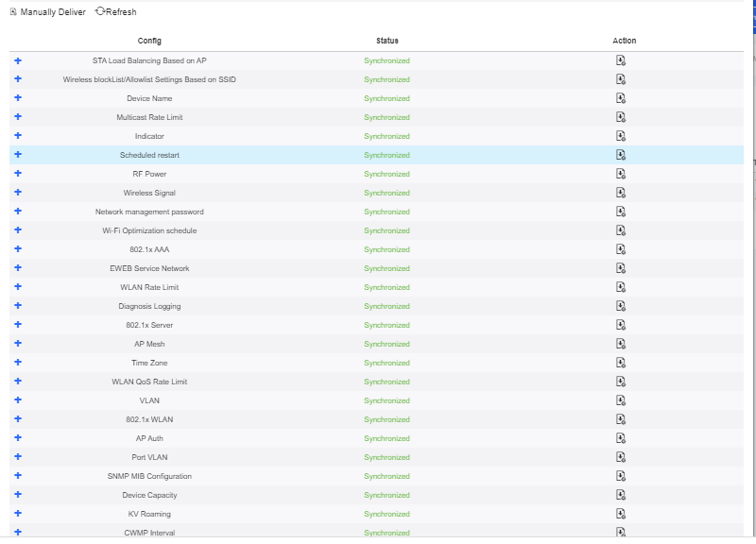The height and width of the screenshot is (544, 756).
Task: Refresh the configuration list
Action: [115, 11]
